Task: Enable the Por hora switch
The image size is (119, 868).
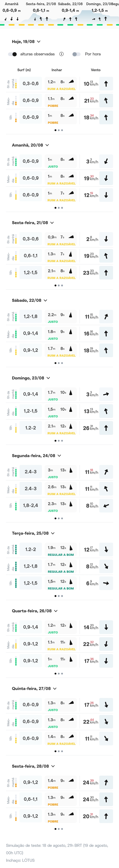Action: pyautogui.click(x=76, y=54)
